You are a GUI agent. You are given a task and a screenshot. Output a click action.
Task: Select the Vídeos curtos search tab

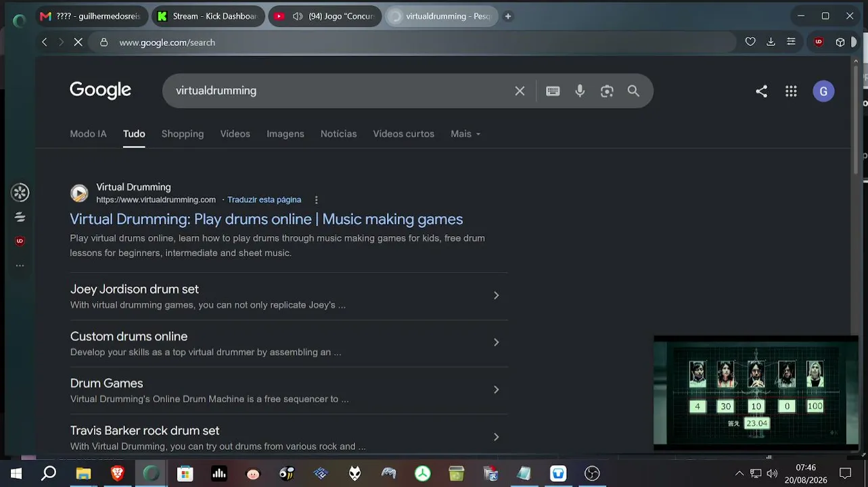click(x=404, y=134)
